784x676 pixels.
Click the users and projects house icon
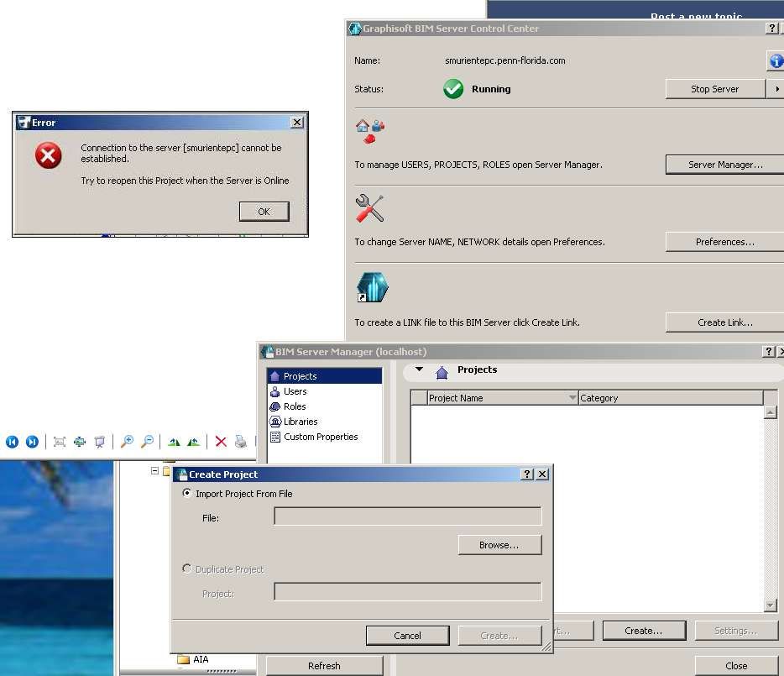(370, 131)
